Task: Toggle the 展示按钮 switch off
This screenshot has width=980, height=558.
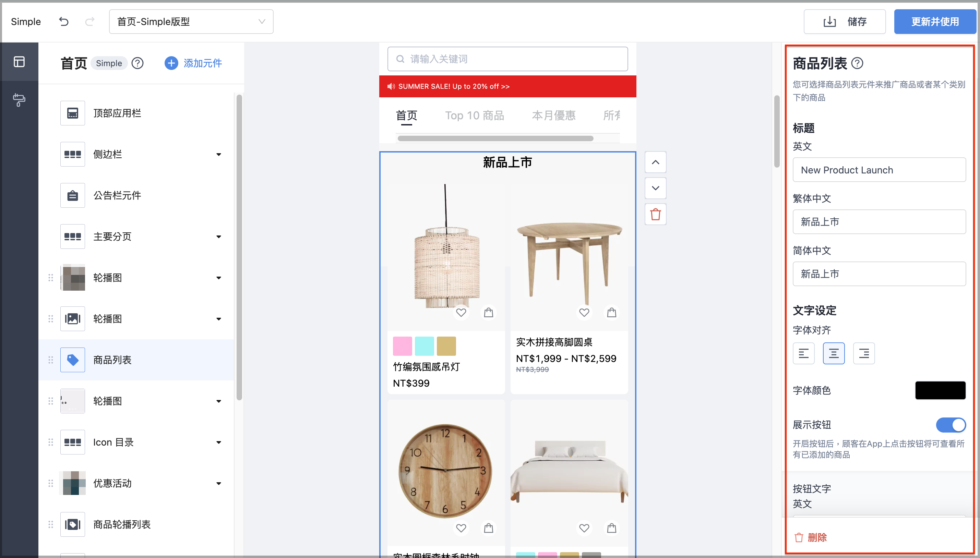Action: (951, 425)
